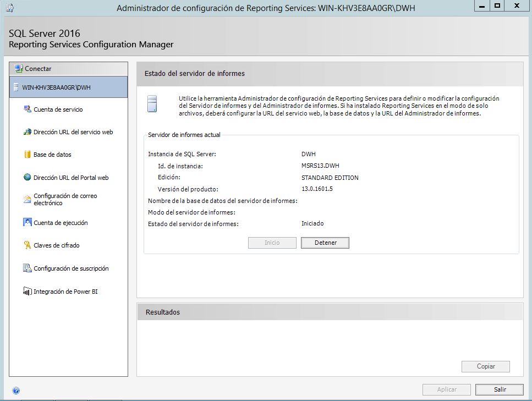Click the Conectar label to connect
532x401 pixels.
click(38, 69)
